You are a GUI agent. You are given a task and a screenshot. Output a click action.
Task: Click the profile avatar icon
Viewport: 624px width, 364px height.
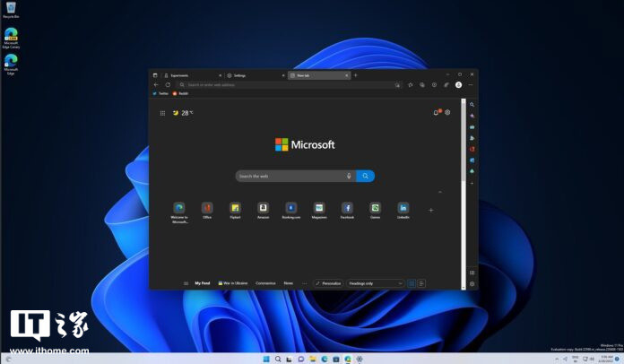458,85
